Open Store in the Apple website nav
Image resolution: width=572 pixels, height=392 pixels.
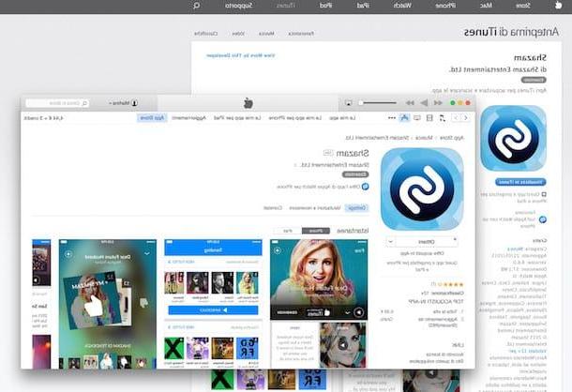(523, 6)
